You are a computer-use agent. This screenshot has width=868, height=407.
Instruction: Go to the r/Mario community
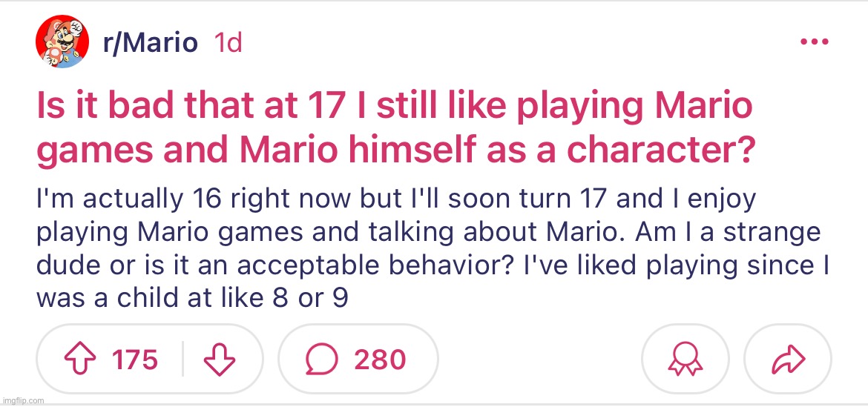coord(150,42)
